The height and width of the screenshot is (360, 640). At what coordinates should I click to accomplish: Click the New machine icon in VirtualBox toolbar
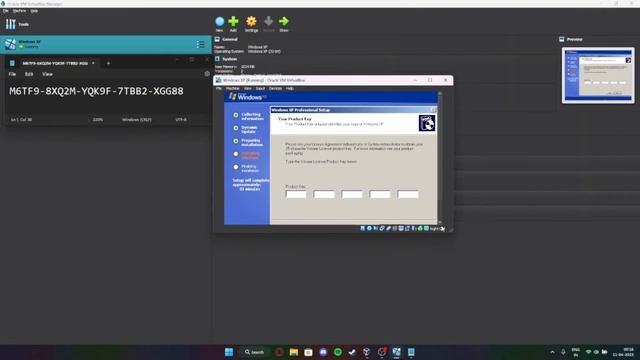(220, 22)
